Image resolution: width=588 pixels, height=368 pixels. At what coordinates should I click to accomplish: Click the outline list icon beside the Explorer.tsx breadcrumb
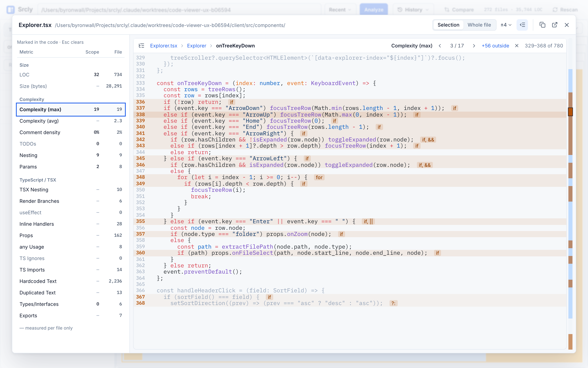141,46
